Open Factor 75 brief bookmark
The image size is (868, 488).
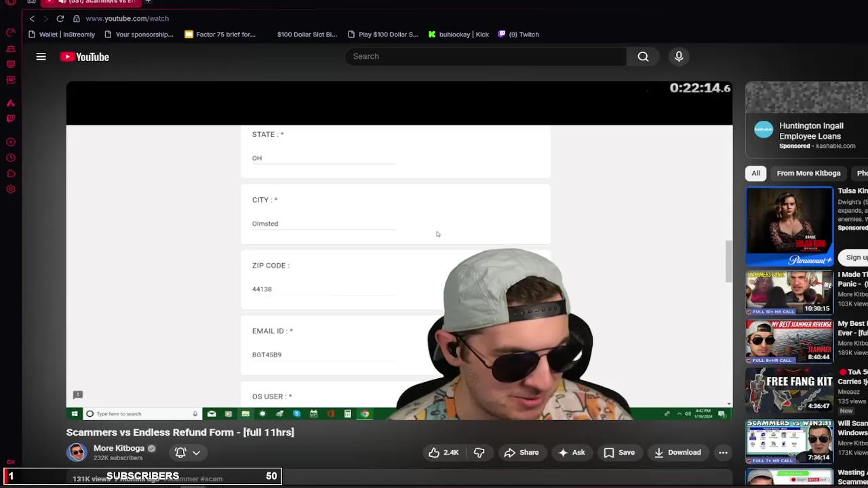[220, 34]
